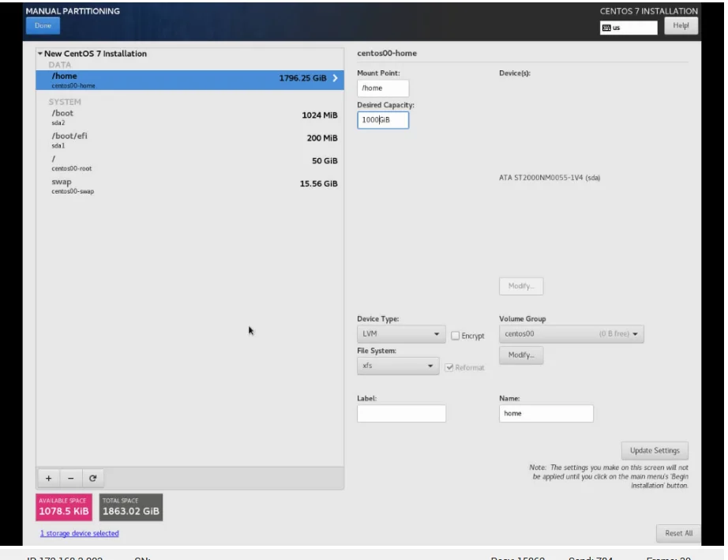
Task: Click the ATA ST2000NM0055-1V4 (sda) device text
Action: (x=550, y=178)
